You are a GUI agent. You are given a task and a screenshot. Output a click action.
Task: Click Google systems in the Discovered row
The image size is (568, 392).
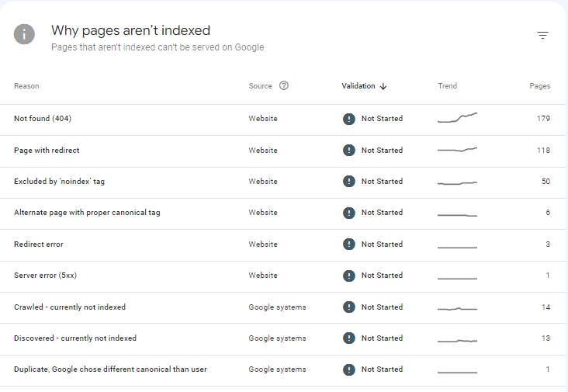coord(277,338)
